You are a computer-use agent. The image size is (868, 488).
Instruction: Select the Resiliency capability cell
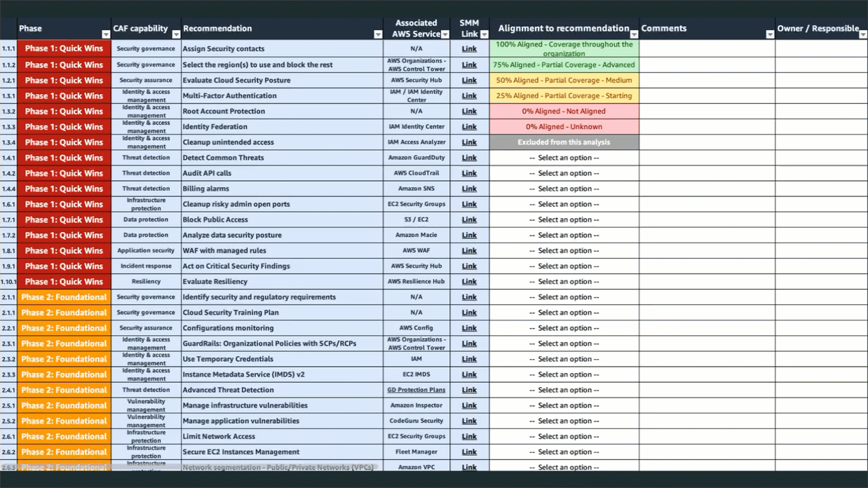pyautogui.click(x=146, y=281)
